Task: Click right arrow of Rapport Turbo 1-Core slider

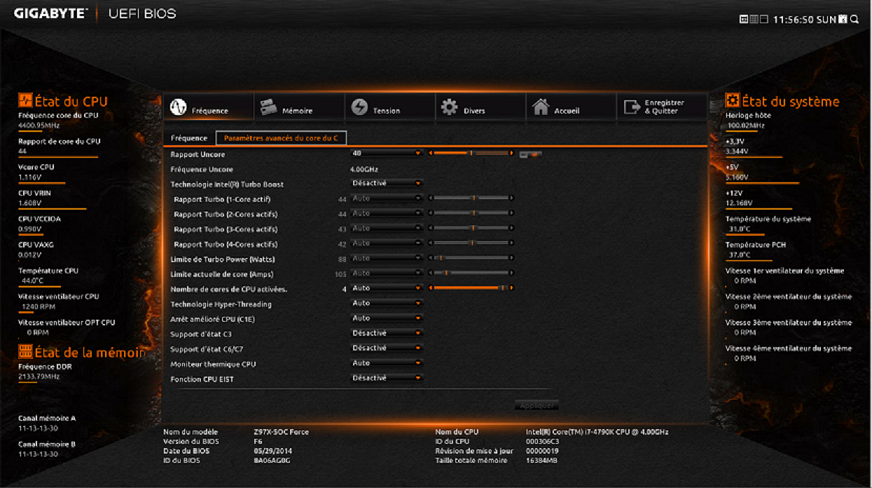Action: coord(511,198)
